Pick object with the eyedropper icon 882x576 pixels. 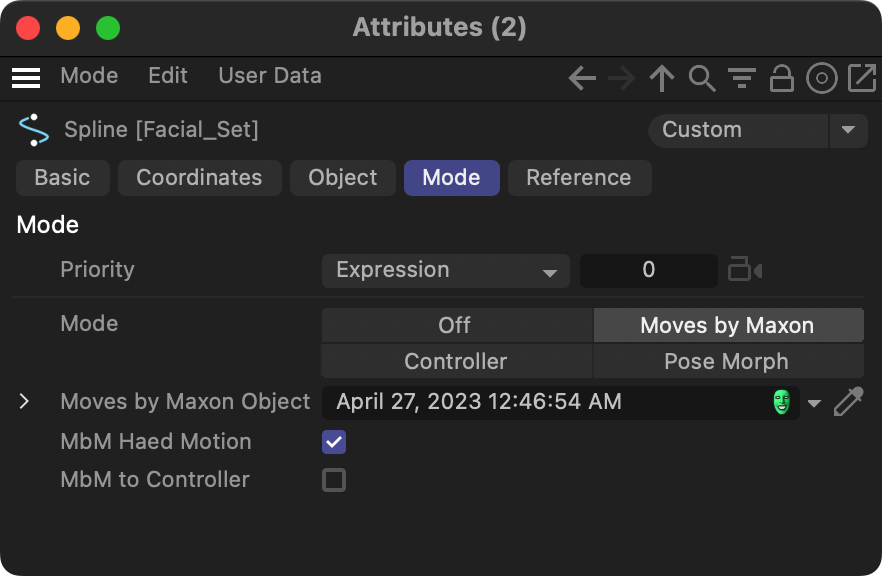[x=848, y=402]
